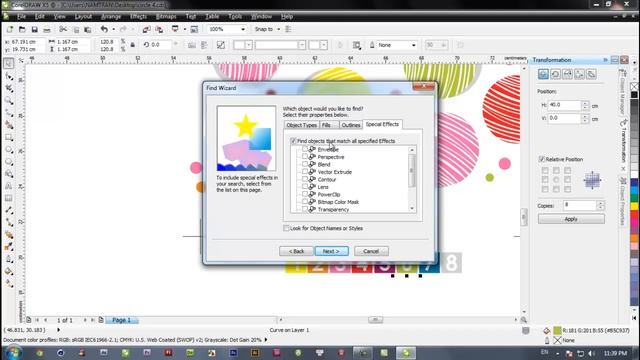Click Cancel in Find Wizard
This screenshot has width=640, height=360.
pos(371,251)
